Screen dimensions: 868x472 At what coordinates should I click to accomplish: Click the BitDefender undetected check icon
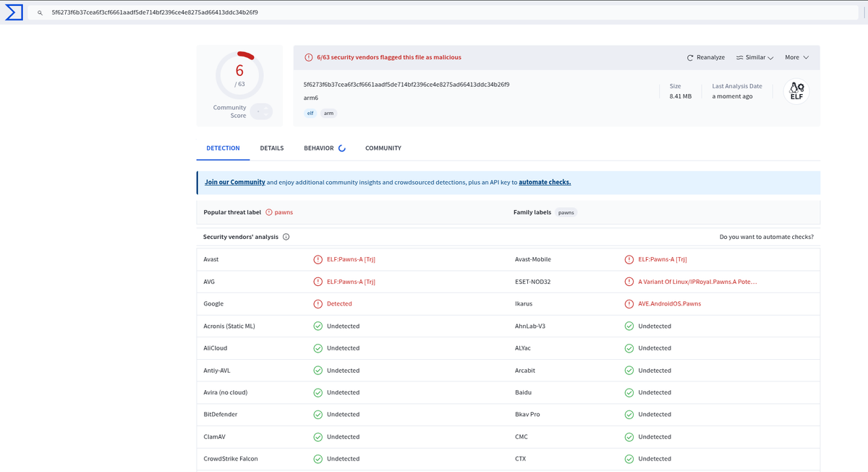coord(318,415)
